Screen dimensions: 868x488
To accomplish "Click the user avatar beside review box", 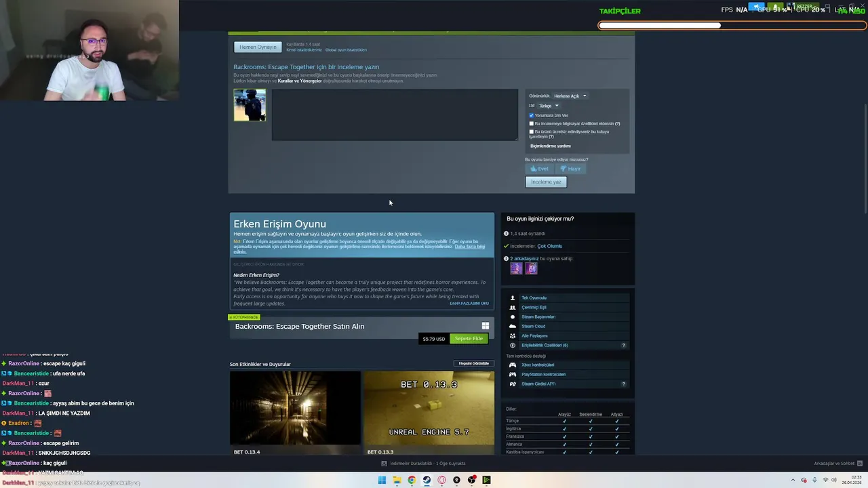I will point(250,105).
